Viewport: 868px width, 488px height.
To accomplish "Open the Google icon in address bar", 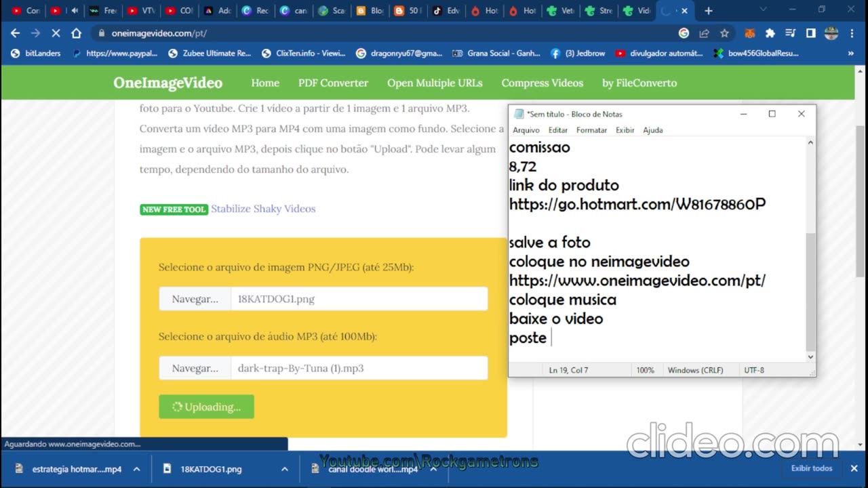I will coord(684,33).
